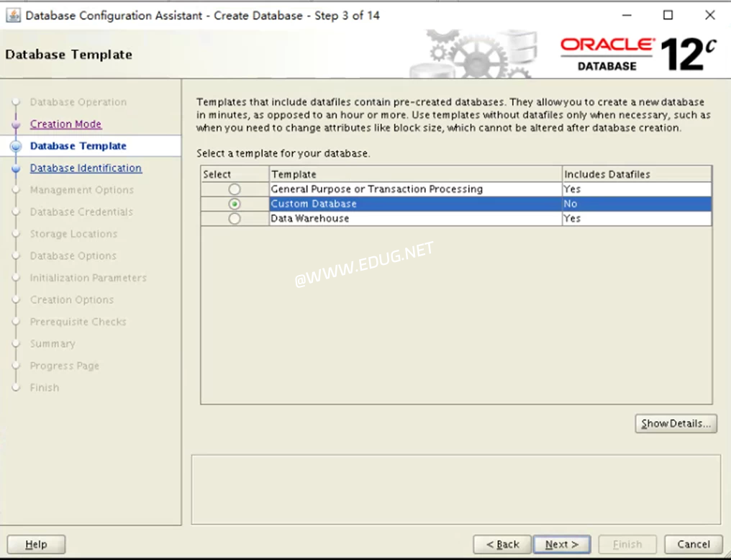Click the Java application icon in title bar
731x560 pixels.
[13, 15]
